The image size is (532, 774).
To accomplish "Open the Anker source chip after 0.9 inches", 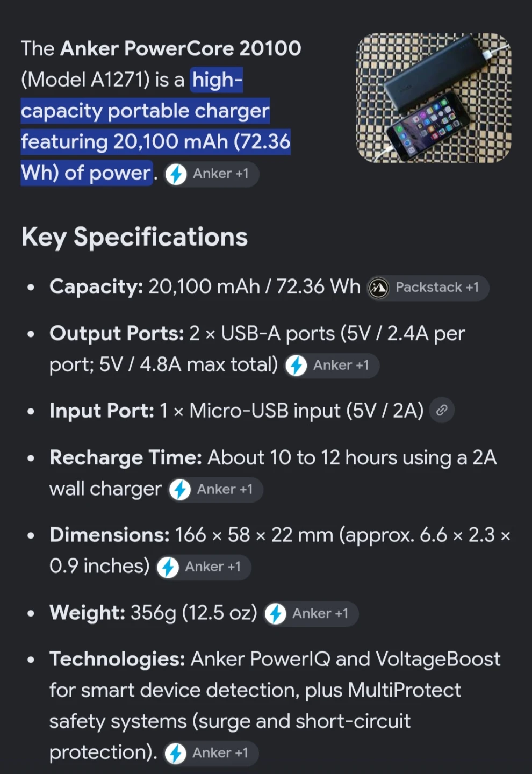I will click(x=203, y=567).
